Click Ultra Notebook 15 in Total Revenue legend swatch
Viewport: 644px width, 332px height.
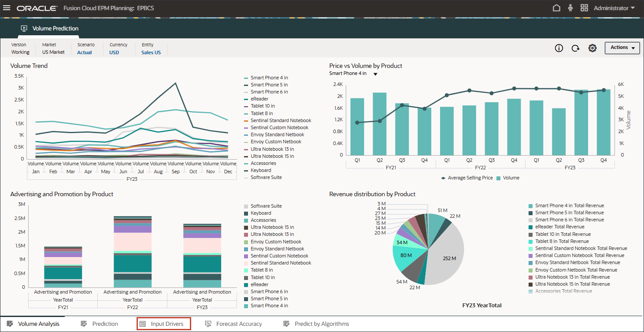point(531,284)
